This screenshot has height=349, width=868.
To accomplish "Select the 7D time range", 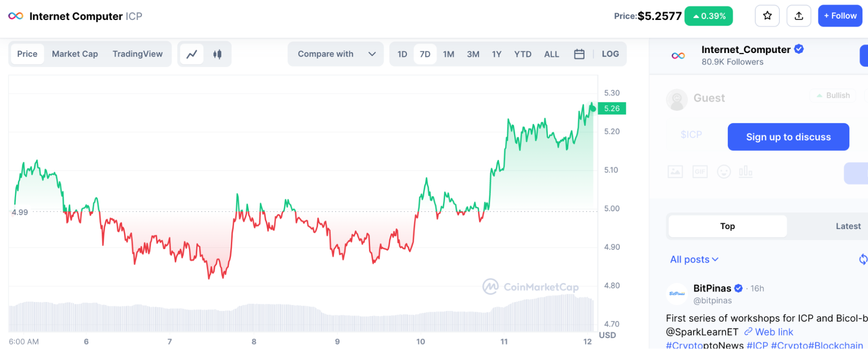I will [425, 54].
